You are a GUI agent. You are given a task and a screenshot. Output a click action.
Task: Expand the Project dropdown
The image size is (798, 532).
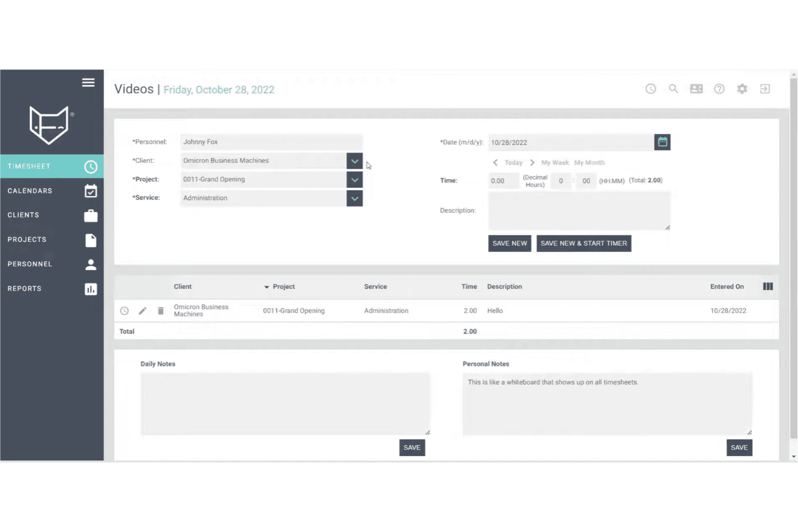355,179
